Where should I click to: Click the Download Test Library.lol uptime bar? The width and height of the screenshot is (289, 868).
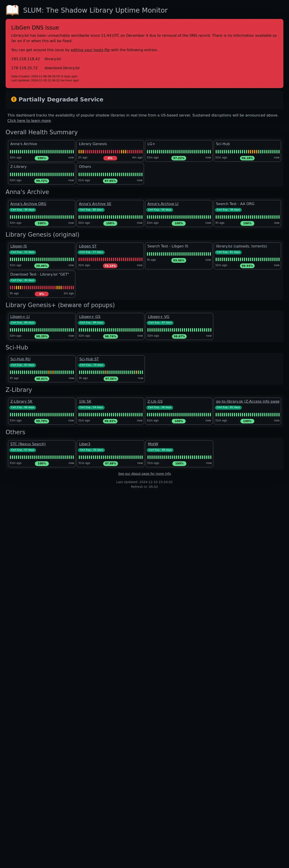coord(42,288)
